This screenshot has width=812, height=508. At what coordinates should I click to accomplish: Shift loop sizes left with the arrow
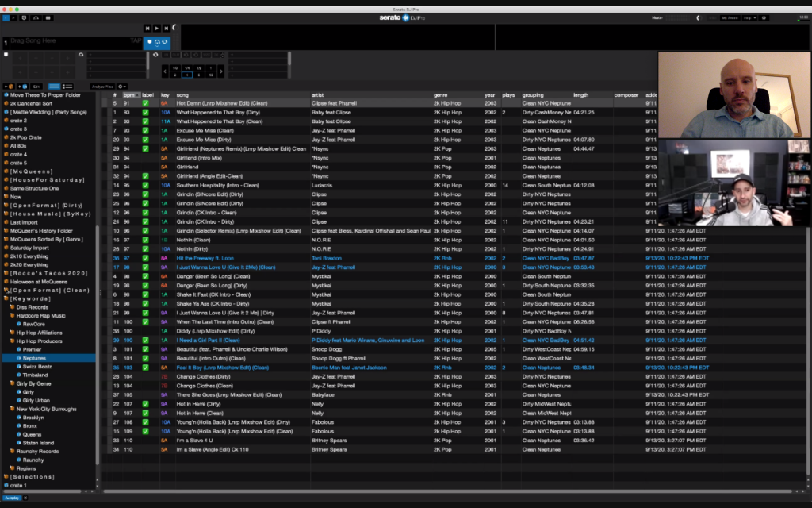pyautogui.click(x=165, y=71)
